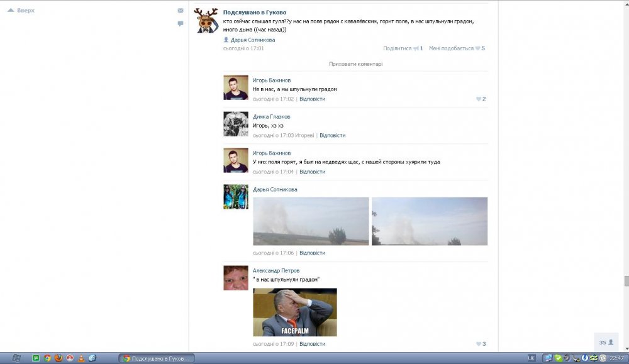The image size is (629, 364).
Task: Click Мені подобається on the main post
Action: (451, 48)
